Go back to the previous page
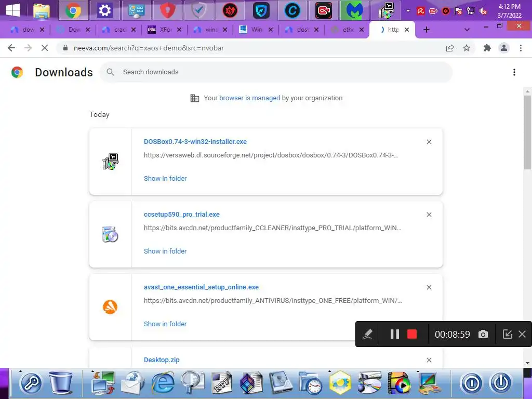Screen dimensions: 532x399 pos(11,48)
